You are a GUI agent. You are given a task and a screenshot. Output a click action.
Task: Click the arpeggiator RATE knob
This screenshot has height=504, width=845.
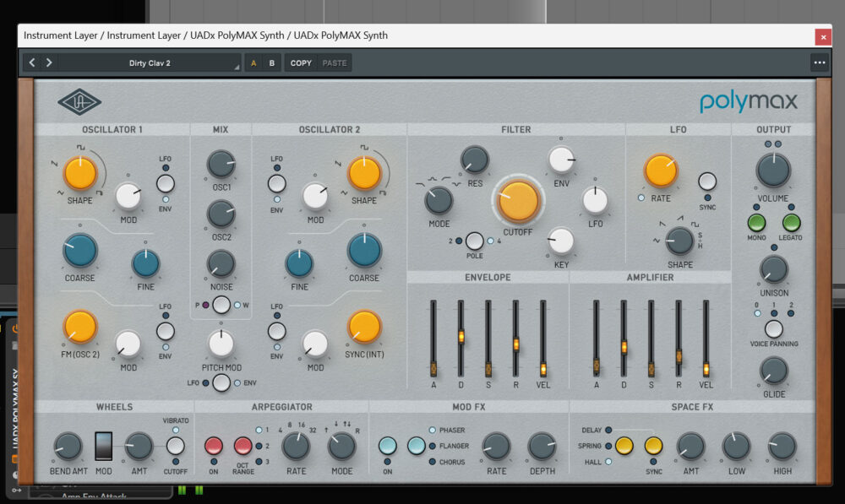coord(296,446)
